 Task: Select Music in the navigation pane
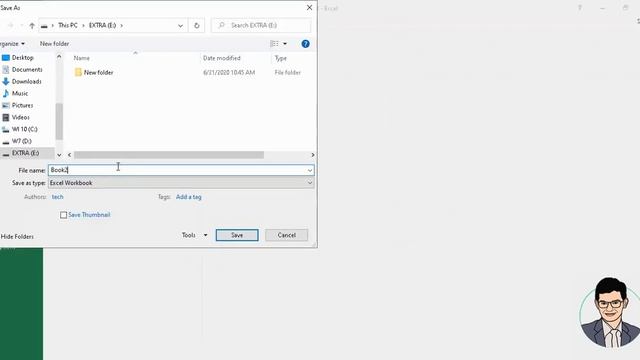pos(20,93)
